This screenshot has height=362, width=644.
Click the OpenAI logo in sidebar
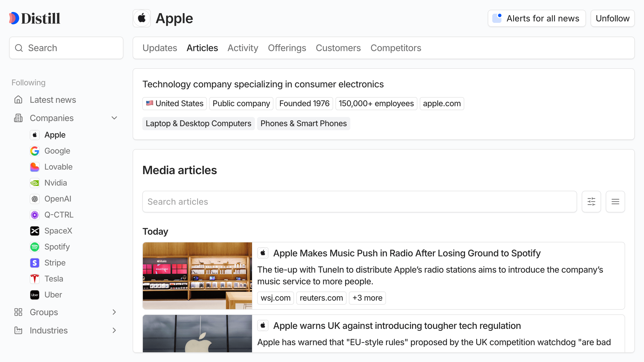coord(35,199)
